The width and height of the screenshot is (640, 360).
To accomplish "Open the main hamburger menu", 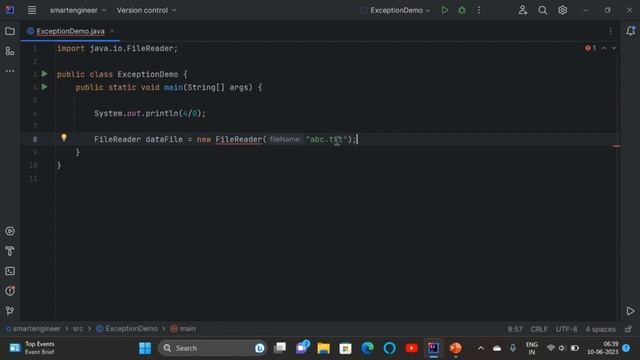I will coord(32,10).
